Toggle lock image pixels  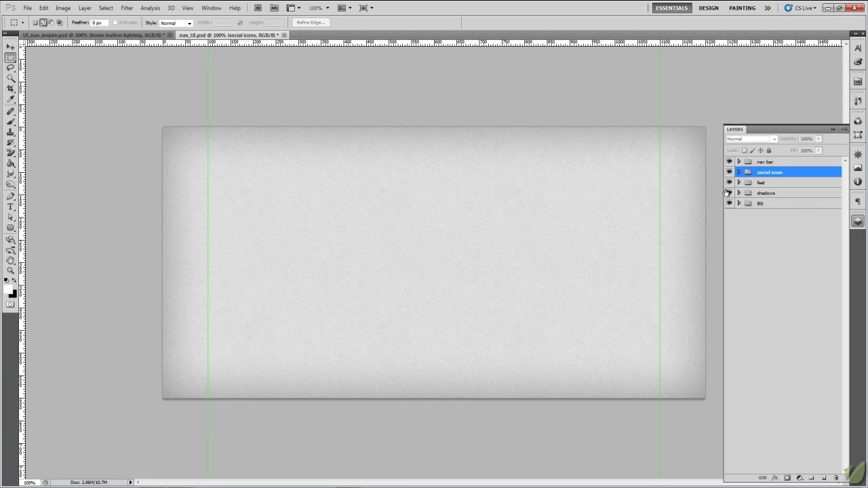752,150
